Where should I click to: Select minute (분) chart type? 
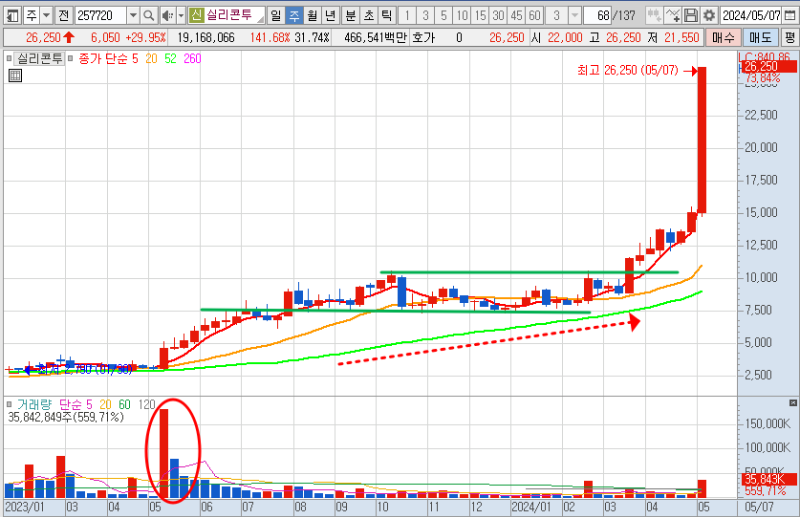click(351, 16)
